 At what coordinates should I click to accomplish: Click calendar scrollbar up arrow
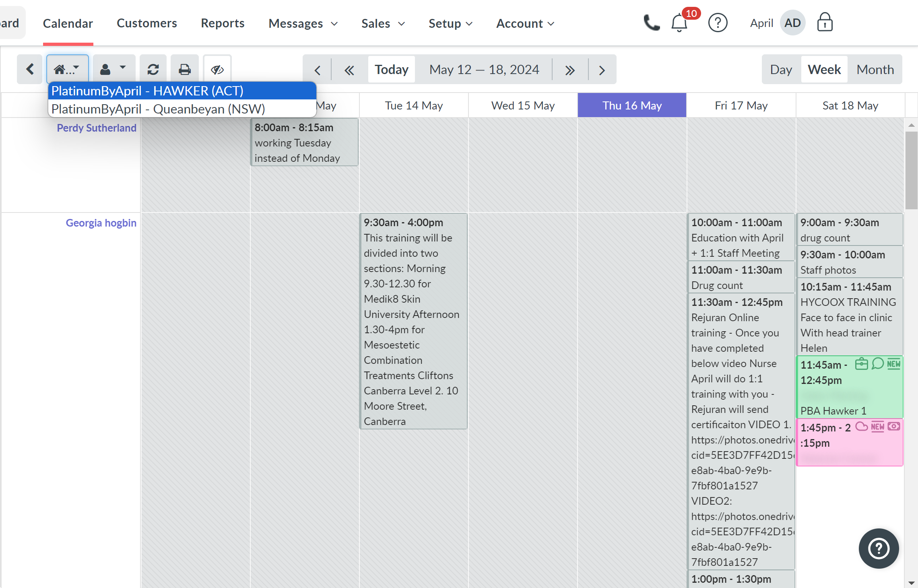click(911, 125)
